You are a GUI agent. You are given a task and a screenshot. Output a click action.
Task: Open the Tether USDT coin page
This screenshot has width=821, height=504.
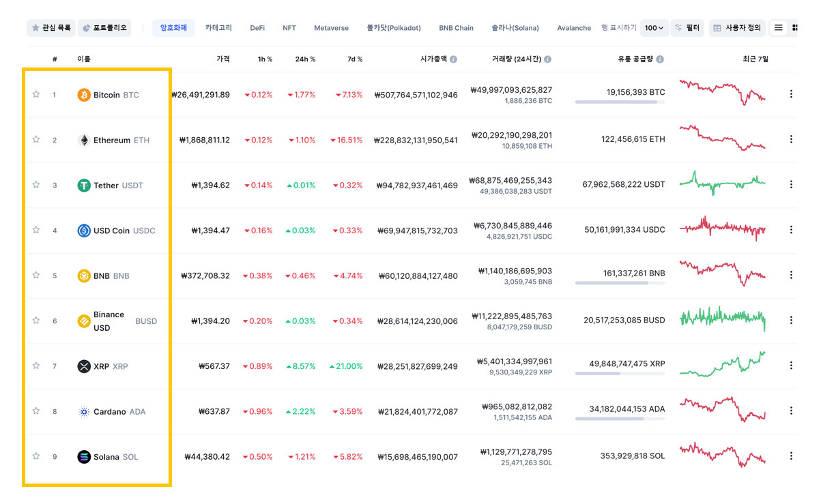119,186
